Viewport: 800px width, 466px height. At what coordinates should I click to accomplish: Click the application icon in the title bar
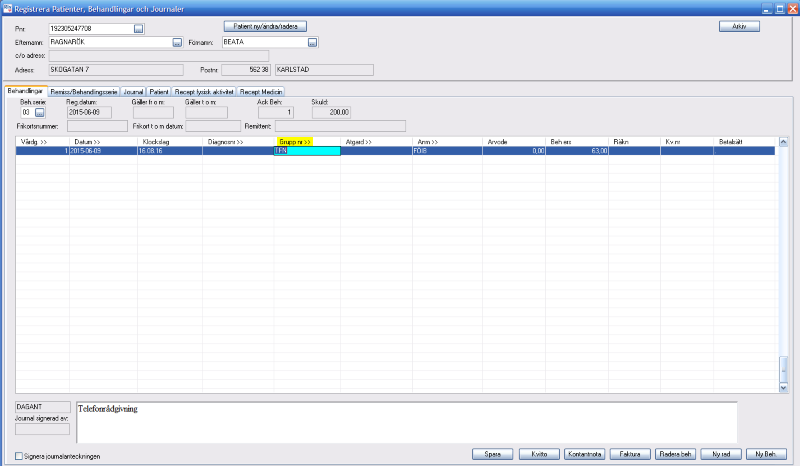pyautogui.click(x=7, y=9)
